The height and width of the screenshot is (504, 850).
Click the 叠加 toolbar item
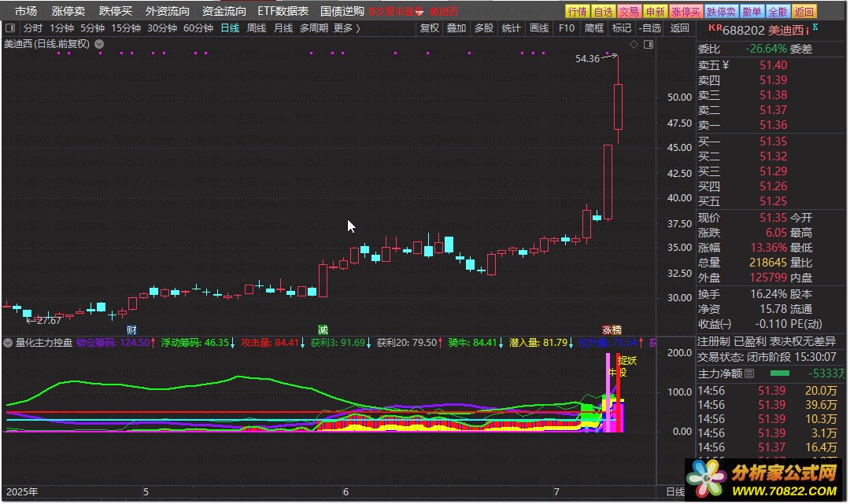(456, 28)
